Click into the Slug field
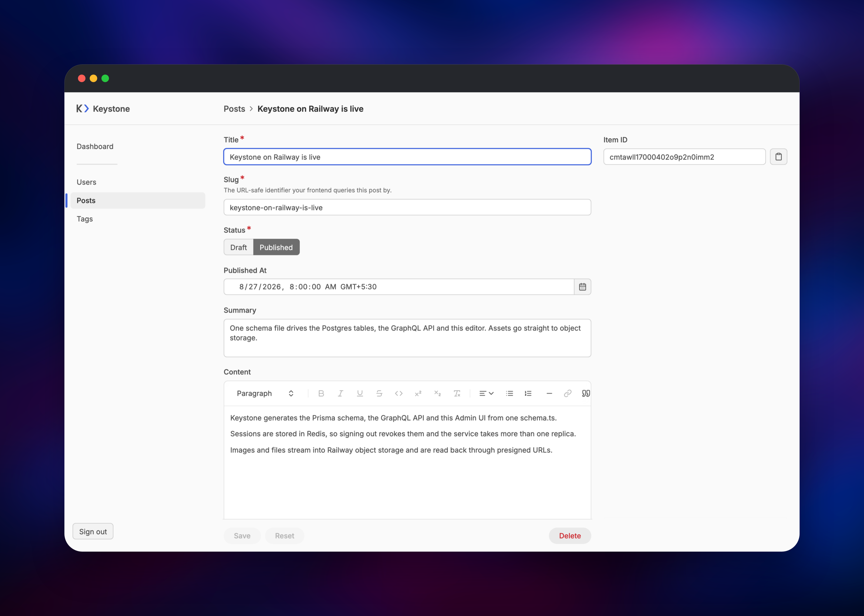Screen dimensions: 864x616 [407, 207]
